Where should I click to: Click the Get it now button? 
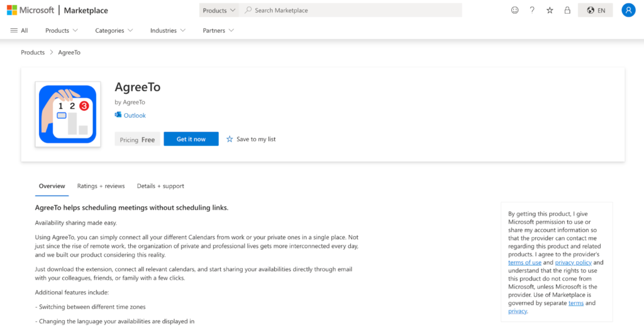click(x=191, y=139)
